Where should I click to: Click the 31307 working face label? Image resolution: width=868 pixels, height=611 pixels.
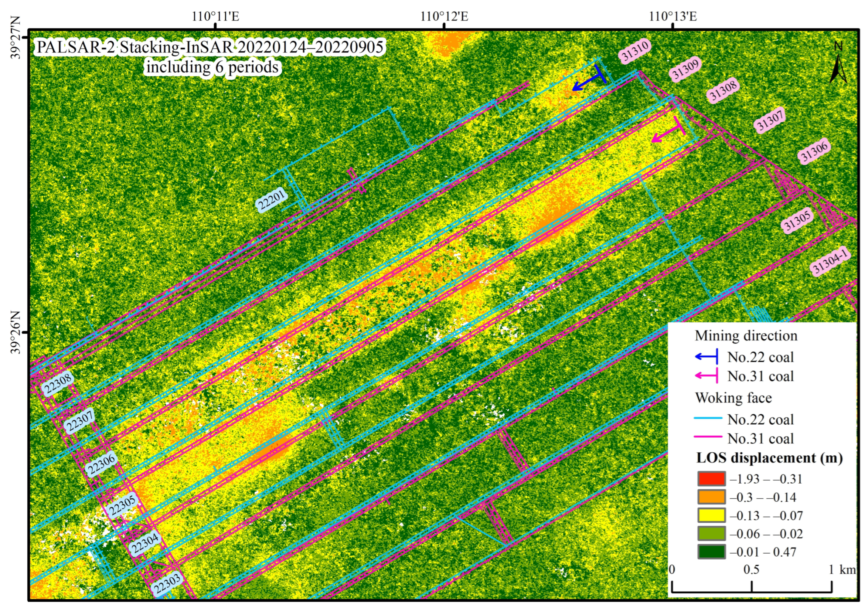[x=770, y=120]
